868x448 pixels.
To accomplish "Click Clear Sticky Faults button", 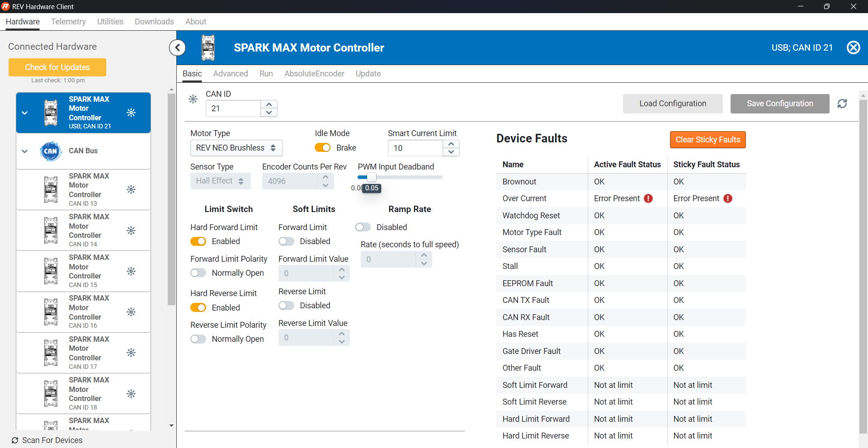I will pyautogui.click(x=708, y=140).
